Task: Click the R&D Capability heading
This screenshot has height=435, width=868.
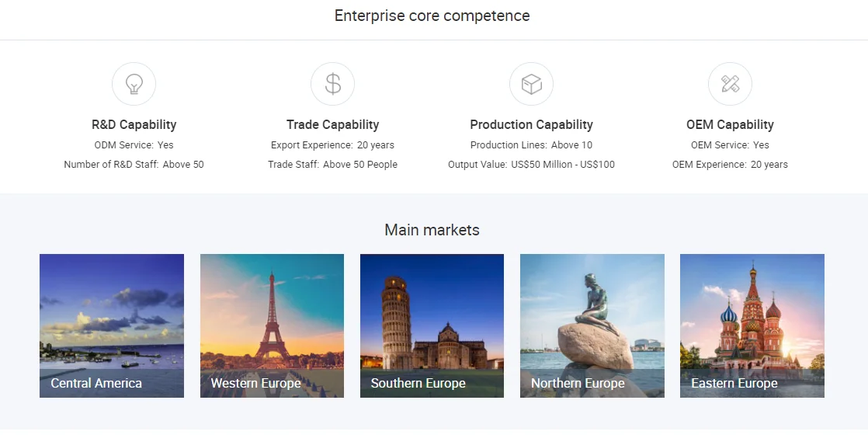Action: click(134, 124)
